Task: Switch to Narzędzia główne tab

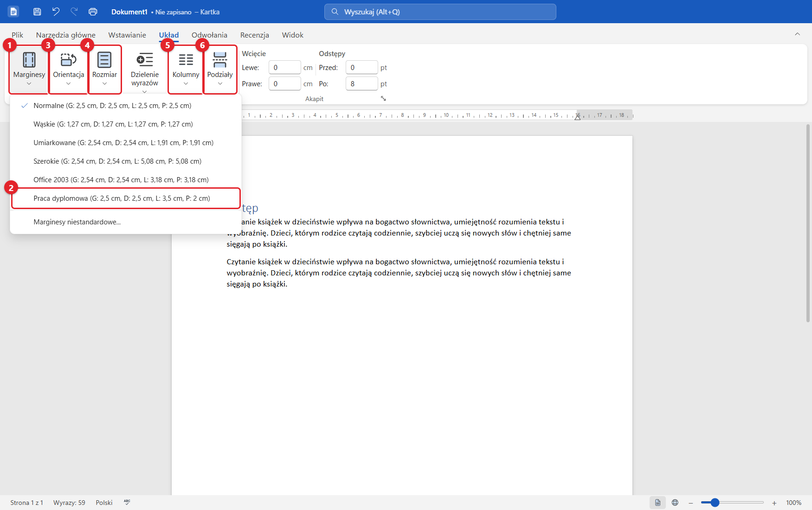Action: (66, 35)
